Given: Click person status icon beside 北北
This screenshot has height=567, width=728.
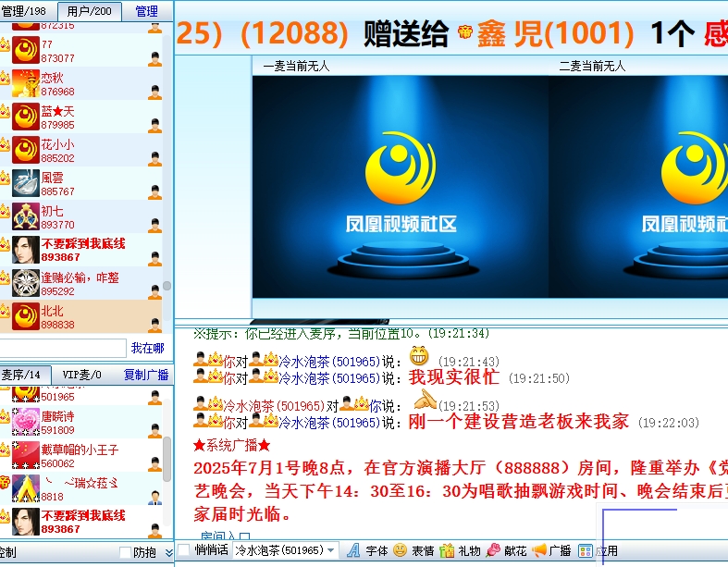Looking at the screenshot, I should [155, 325].
